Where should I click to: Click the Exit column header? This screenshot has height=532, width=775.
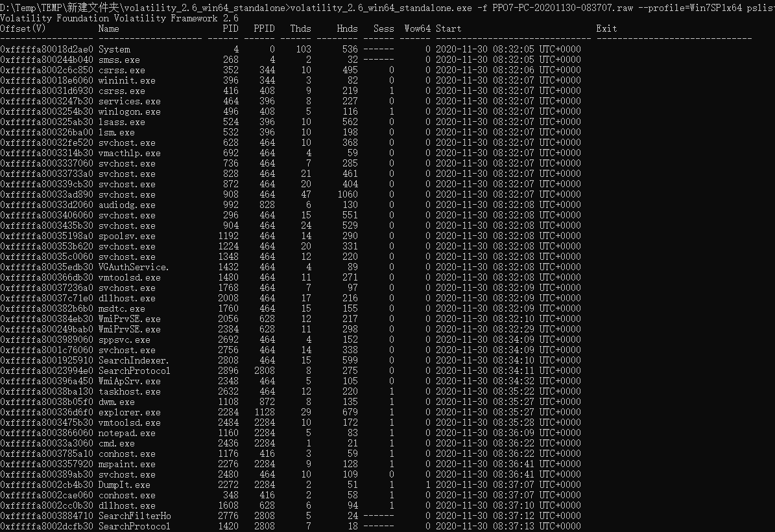606,29
